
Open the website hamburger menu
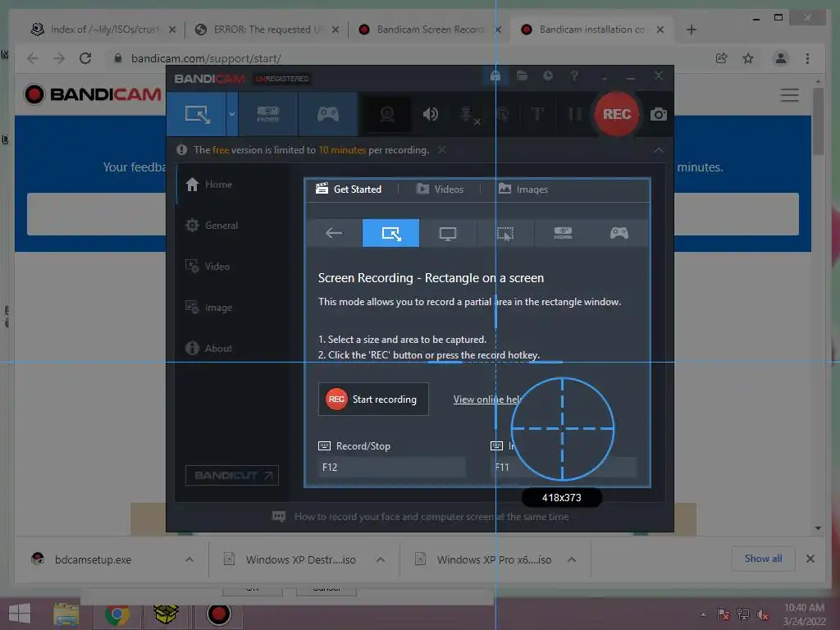[x=790, y=95]
